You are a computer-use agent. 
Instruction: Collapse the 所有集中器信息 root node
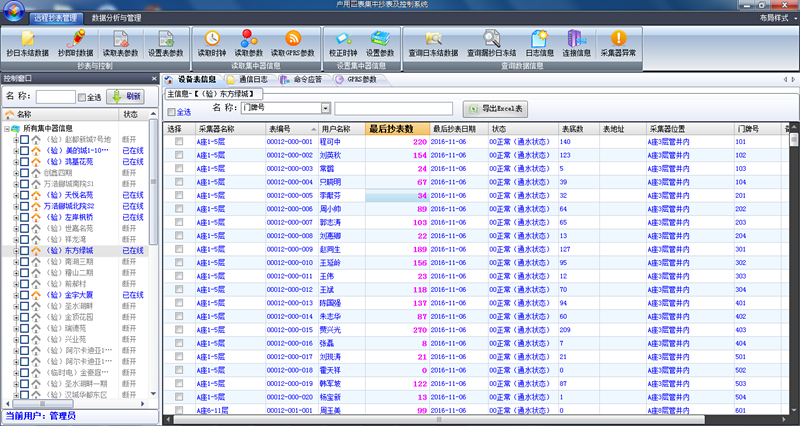[7, 129]
